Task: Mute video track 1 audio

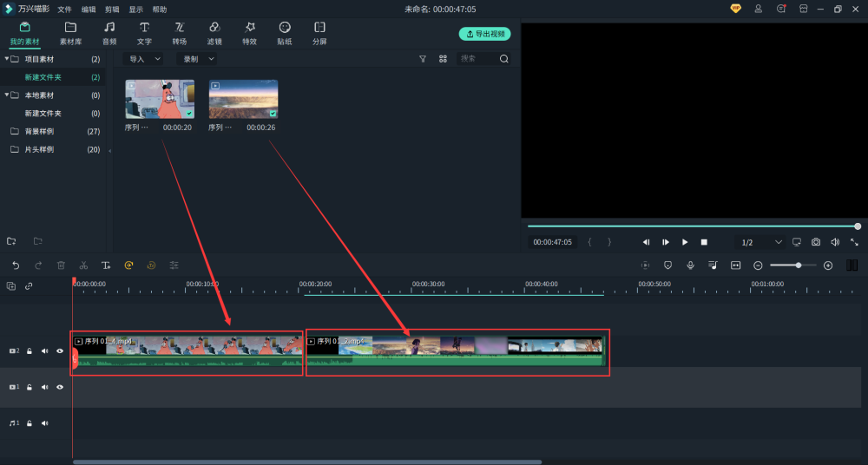Action: coord(45,387)
